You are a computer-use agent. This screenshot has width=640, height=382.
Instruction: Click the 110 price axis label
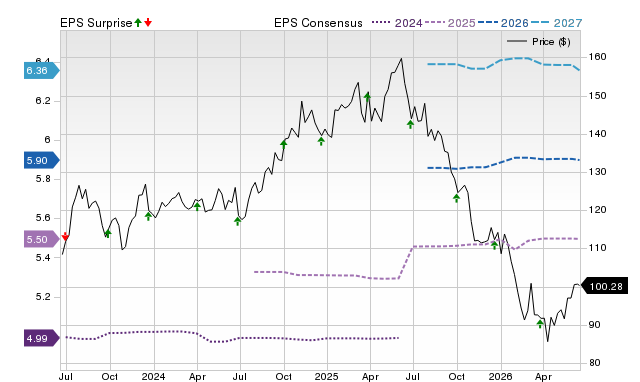coord(598,247)
